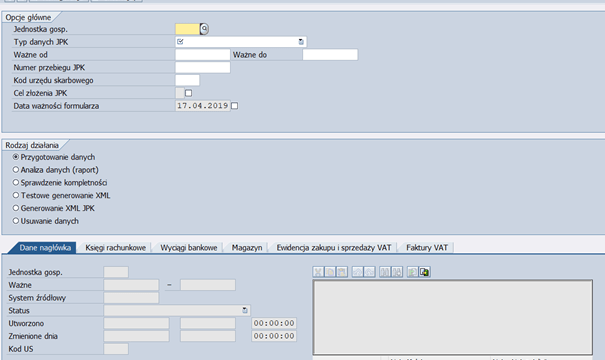Click the Ważne od date field
Viewport: 605px width, 360px height.
click(x=203, y=55)
